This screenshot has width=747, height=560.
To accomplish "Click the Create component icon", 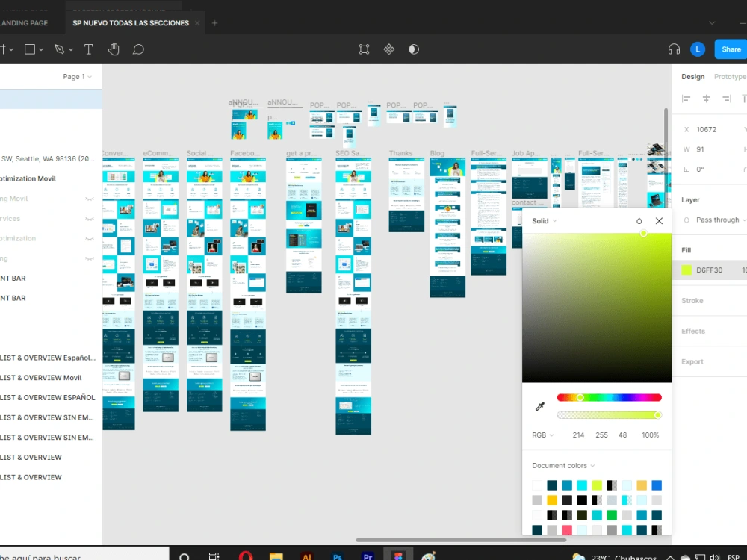I will (x=389, y=49).
